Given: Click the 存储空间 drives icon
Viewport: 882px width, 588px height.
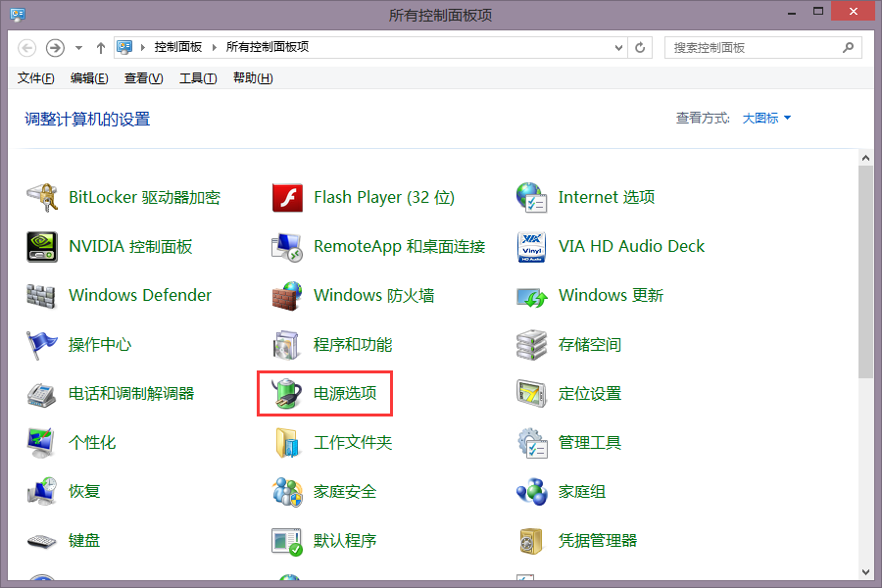Looking at the screenshot, I should 532,344.
